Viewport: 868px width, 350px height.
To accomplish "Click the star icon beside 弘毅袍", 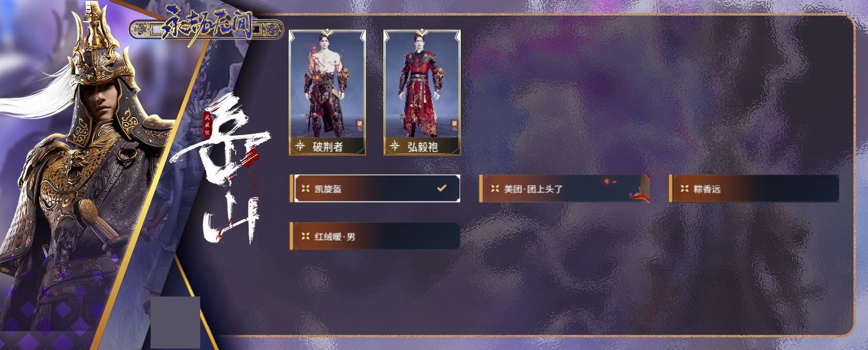I will [x=395, y=146].
